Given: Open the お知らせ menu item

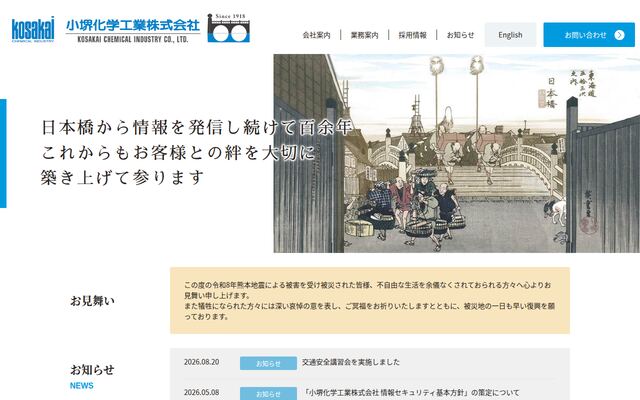Looking at the screenshot, I should click(460, 35).
